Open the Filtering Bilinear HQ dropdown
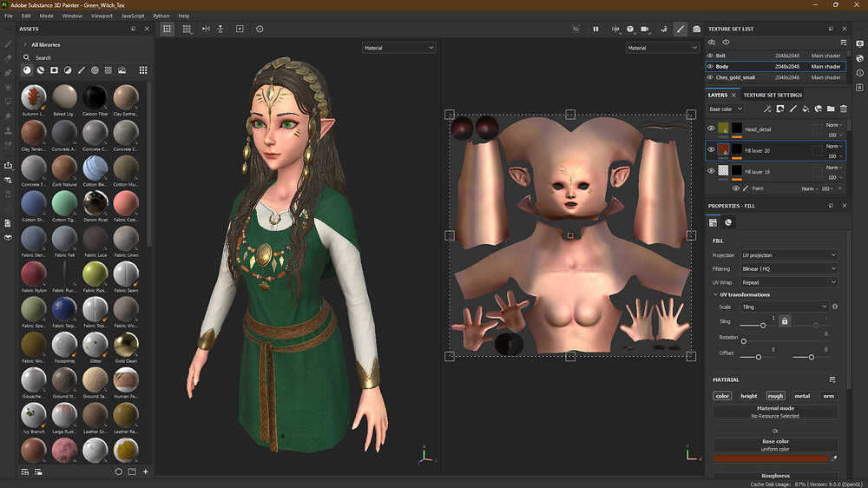The image size is (868, 488). click(x=789, y=268)
